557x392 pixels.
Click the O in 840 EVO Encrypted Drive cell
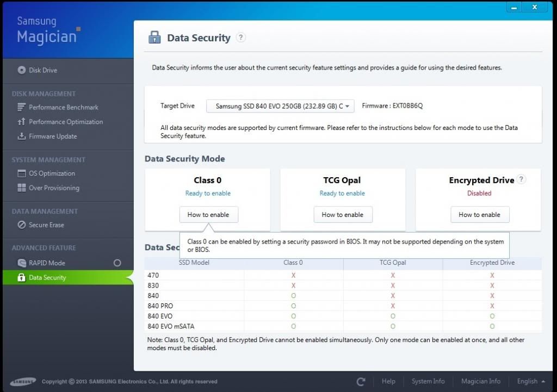click(492, 316)
